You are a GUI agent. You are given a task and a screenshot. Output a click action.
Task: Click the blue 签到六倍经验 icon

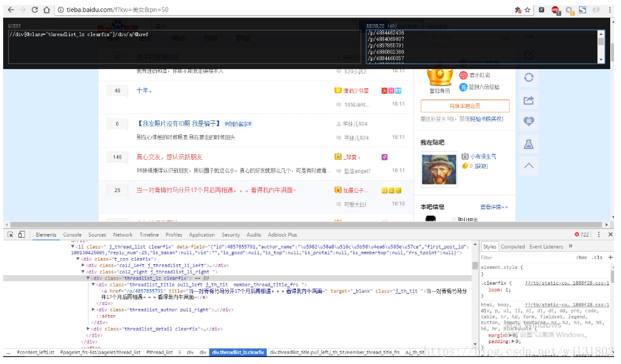[463, 87]
